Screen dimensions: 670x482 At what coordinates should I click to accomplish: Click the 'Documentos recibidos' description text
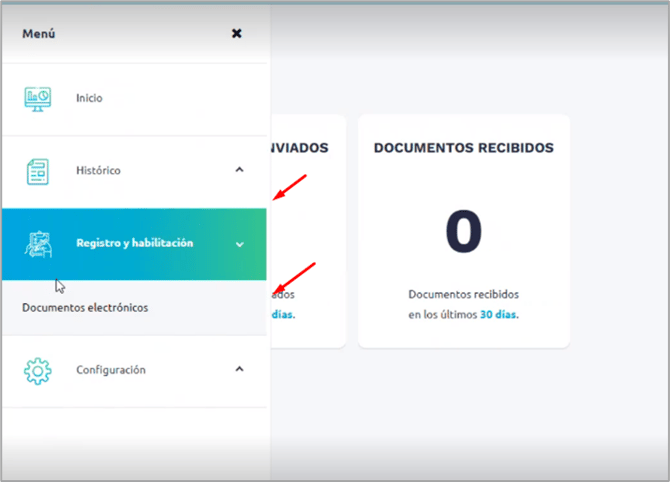(x=463, y=295)
